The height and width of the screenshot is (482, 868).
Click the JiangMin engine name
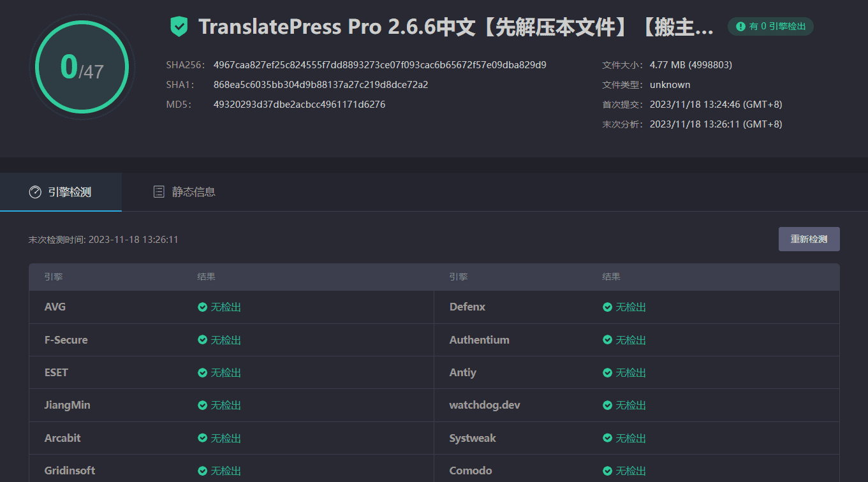coord(68,405)
